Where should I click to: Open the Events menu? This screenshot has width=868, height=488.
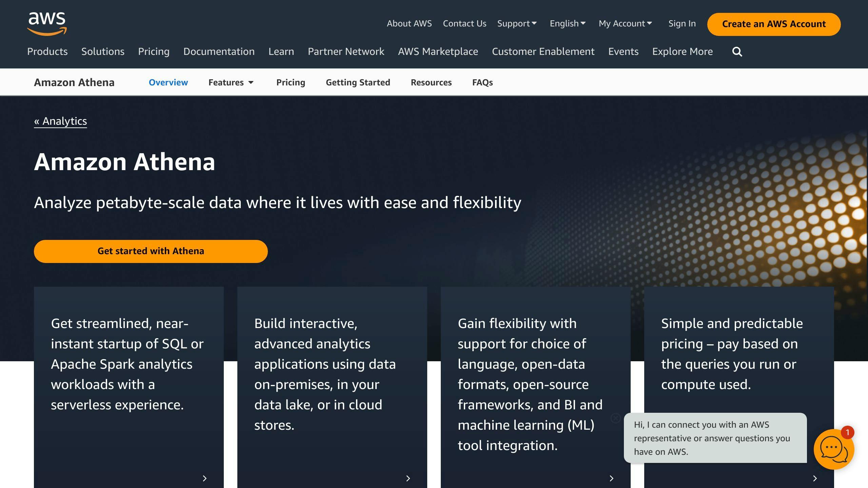[x=623, y=52]
